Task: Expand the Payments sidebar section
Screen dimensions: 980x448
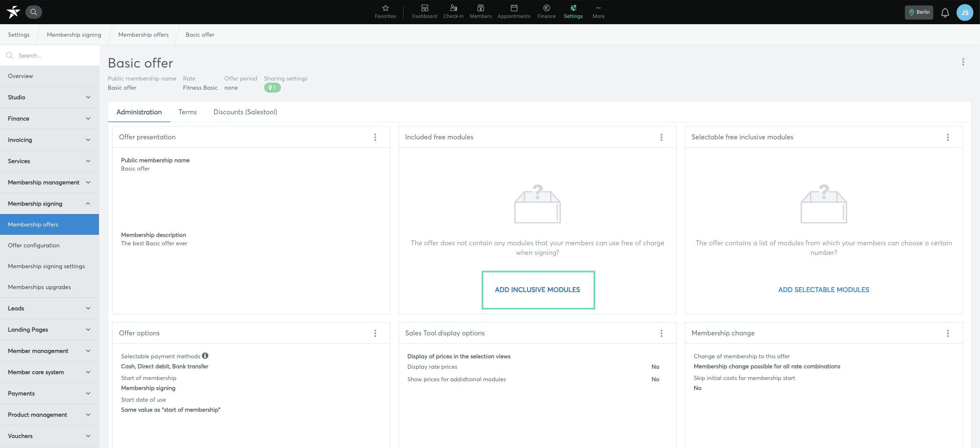Action: [50, 393]
